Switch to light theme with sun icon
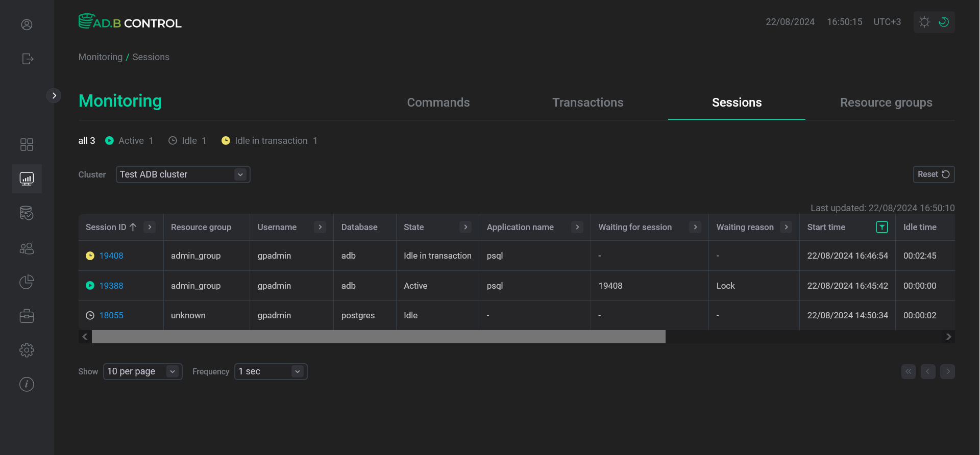 point(924,22)
